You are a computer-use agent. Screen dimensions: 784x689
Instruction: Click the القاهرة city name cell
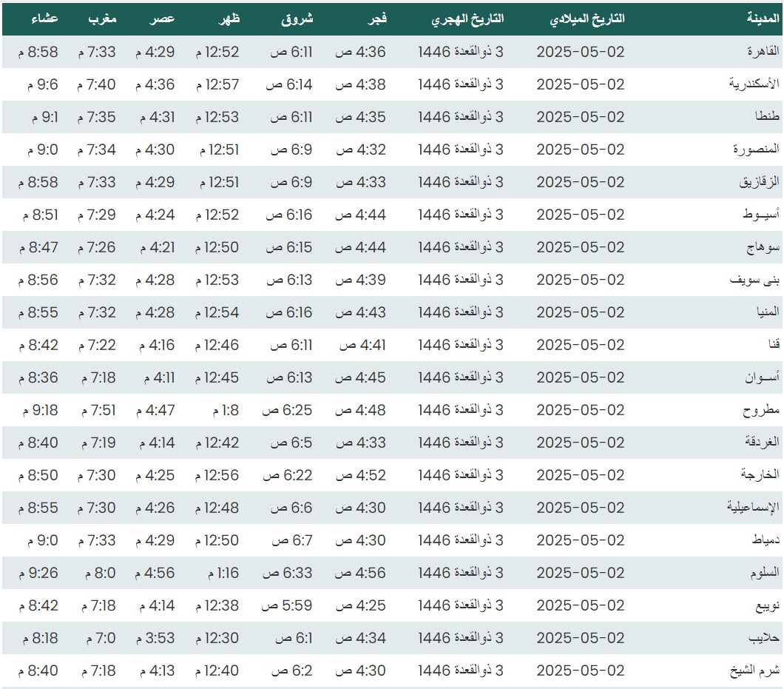point(759,52)
